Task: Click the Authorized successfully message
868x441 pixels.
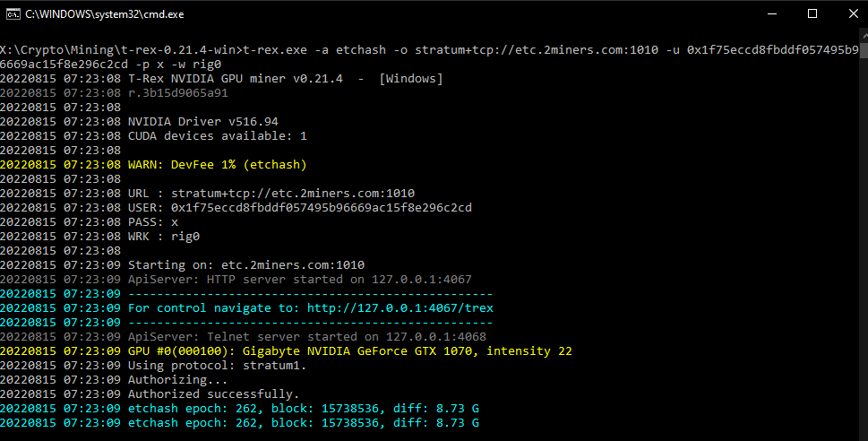Action: (213, 394)
